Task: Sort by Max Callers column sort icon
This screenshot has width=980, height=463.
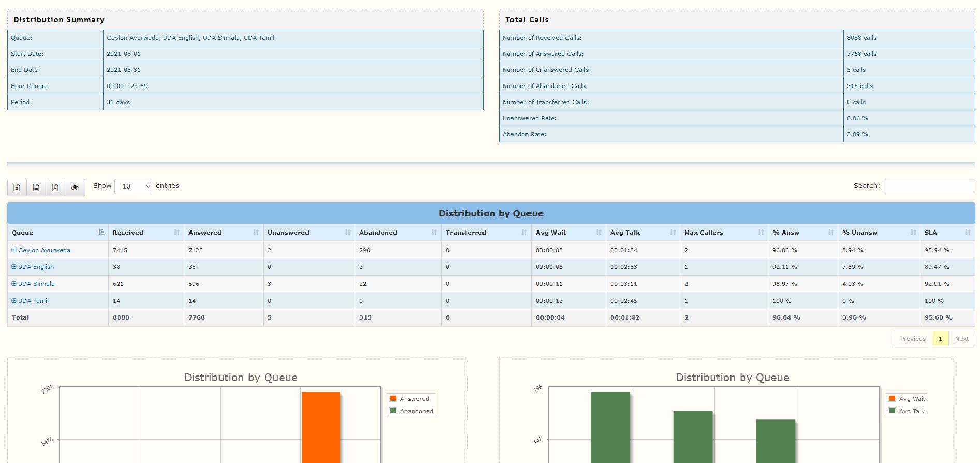Action: pyautogui.click(x=760, y=233)
